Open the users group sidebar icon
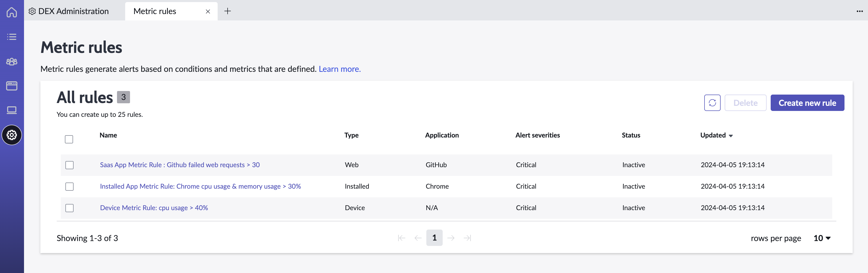868x273 pixels. tap(12, 61)
